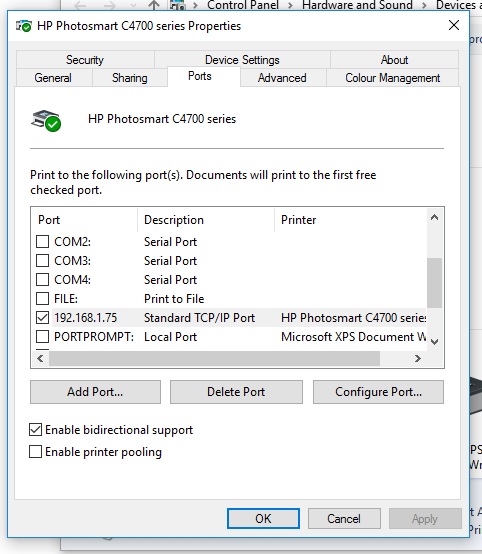The height and width of the screenshot is (554, 482).
Task: Switch to the General tab
Action: [53, 78]
